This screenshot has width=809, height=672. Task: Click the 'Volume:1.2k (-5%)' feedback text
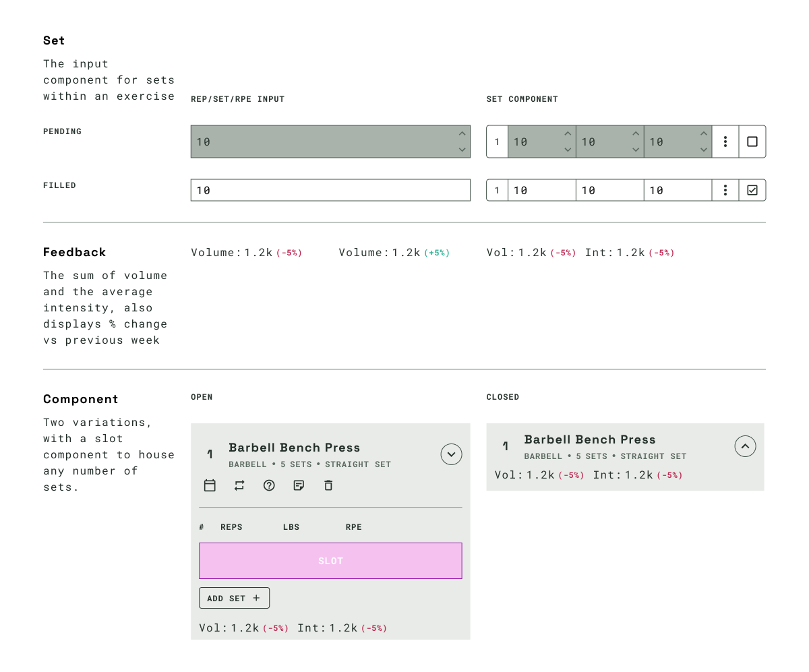click(x=247, y=253)
